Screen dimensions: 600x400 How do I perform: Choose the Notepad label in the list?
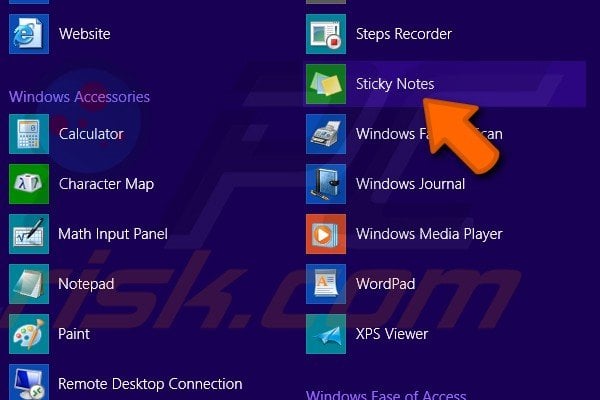pyautogui.click(x=86, y=284)
